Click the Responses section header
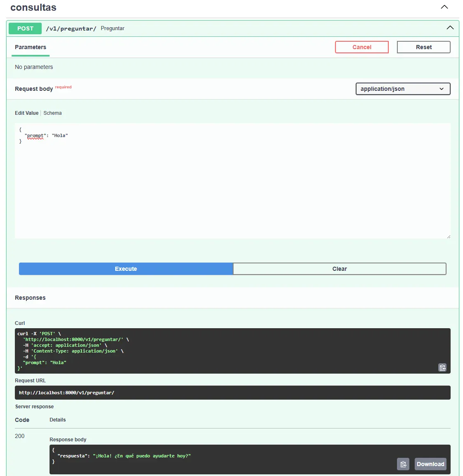Viewport: 463px width, 476px height. tap(30, 297)
